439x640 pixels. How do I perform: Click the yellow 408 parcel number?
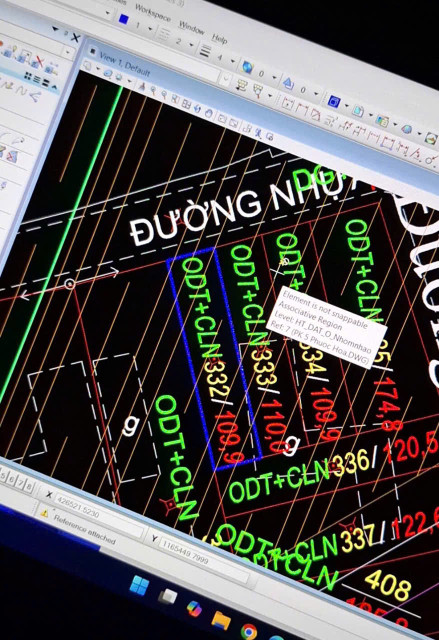pos(387,584)
